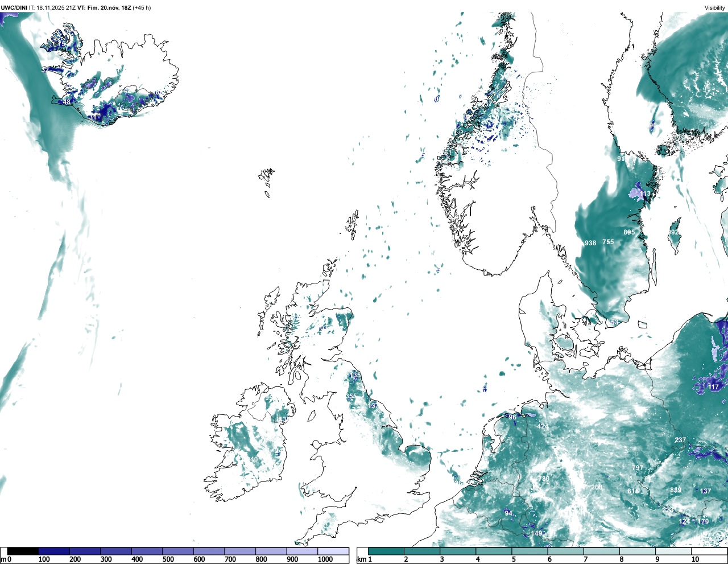Screen dimensions: 728x564
Task: Select the 3–4 km teal legend segment
Action: [458, 551]
